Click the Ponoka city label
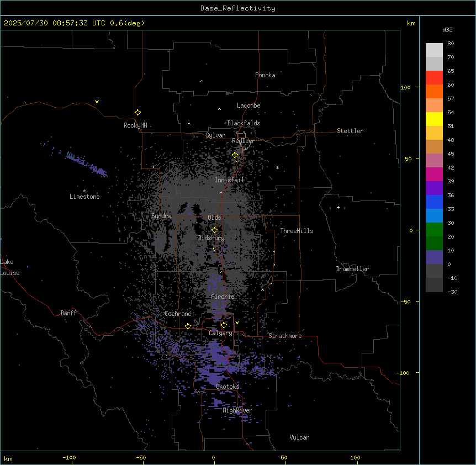The height and width of the screenshot is (465, 476). (265, 75)
